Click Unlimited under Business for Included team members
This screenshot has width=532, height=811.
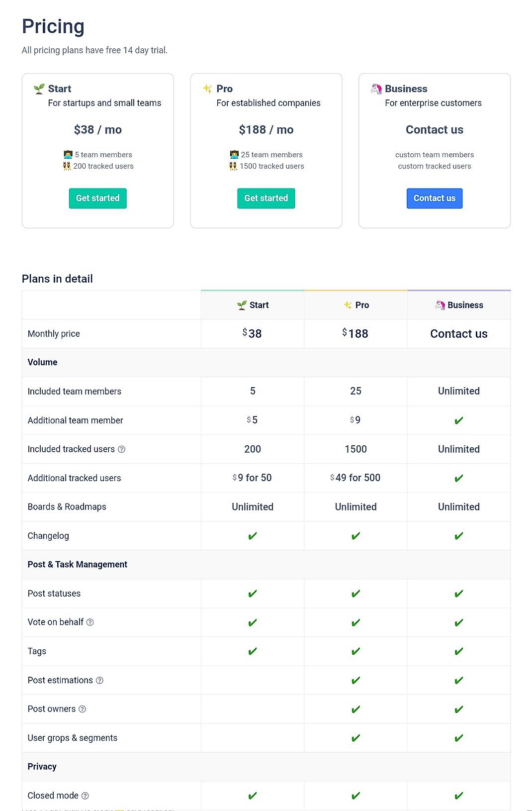pos(459,392)
